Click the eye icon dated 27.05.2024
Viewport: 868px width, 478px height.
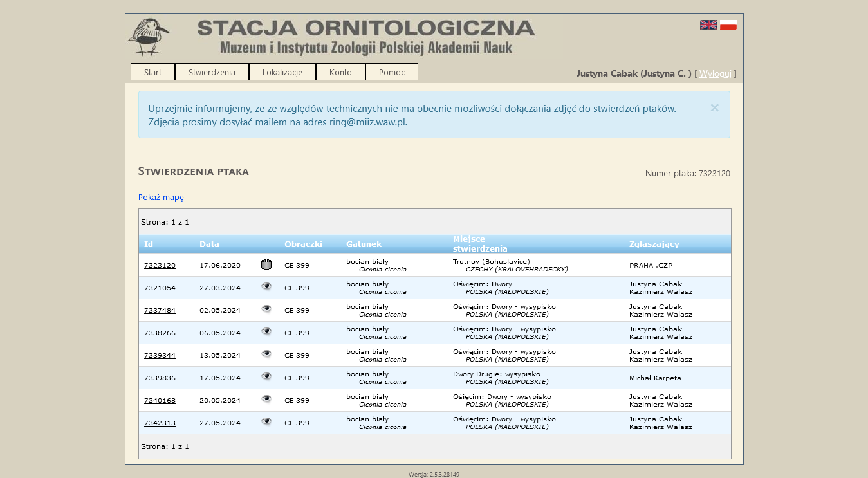coord(266,422)
